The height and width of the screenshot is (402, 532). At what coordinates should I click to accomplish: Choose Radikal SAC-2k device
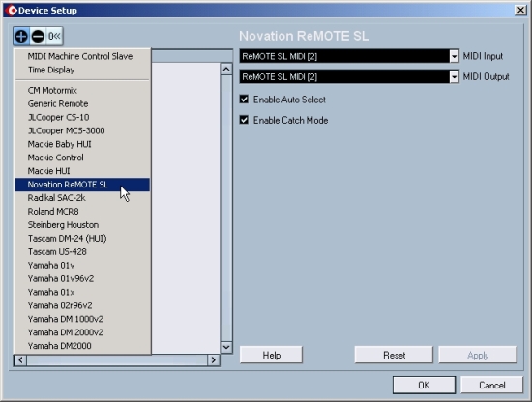(82, 198)
